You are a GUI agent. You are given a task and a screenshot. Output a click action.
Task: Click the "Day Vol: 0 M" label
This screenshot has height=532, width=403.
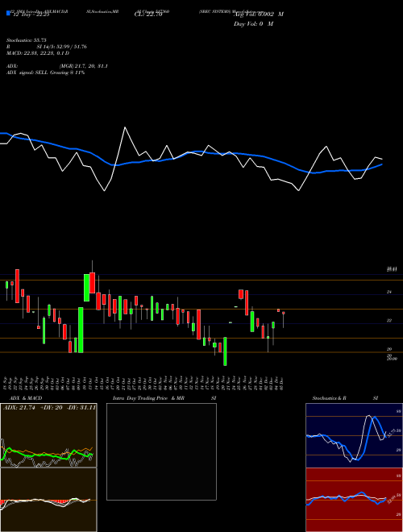pyautogui.click(x=253, y=23)
